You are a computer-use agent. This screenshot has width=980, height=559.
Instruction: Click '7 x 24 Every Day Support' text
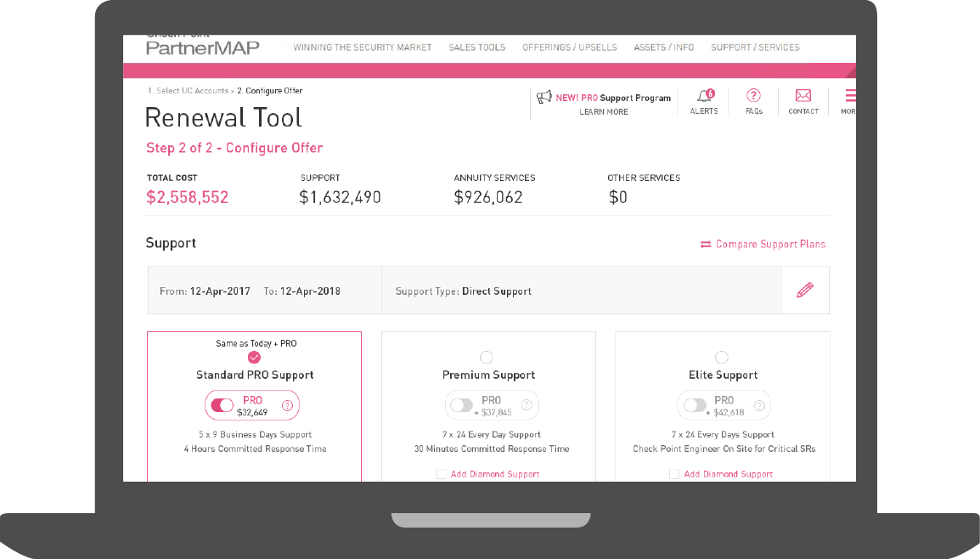pyautogui.click(x=491, y=435)
